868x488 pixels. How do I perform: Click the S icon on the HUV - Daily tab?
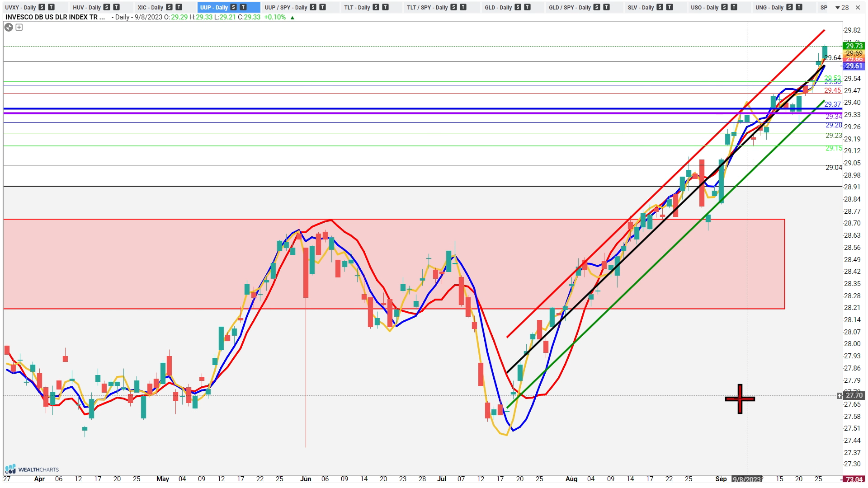107,7
